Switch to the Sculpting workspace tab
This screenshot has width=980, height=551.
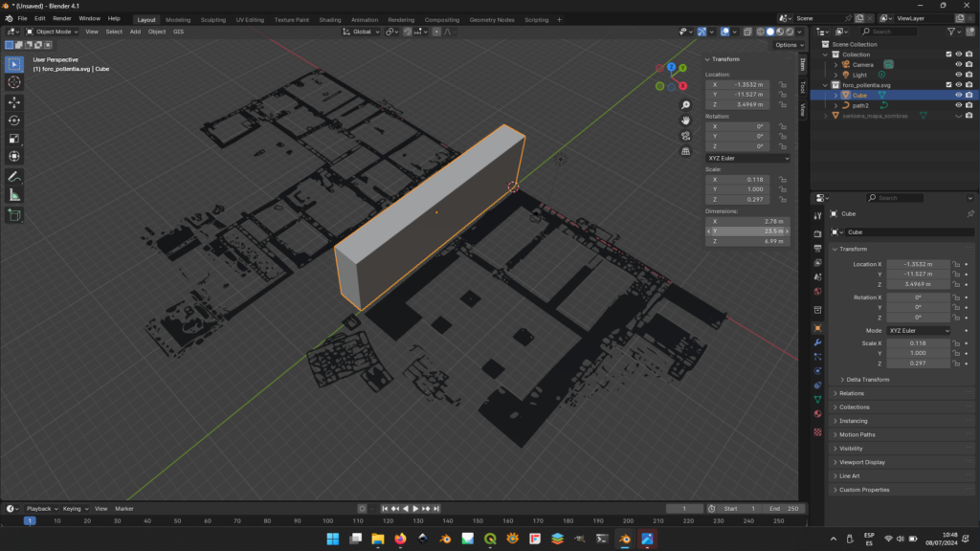coord(212,19)
